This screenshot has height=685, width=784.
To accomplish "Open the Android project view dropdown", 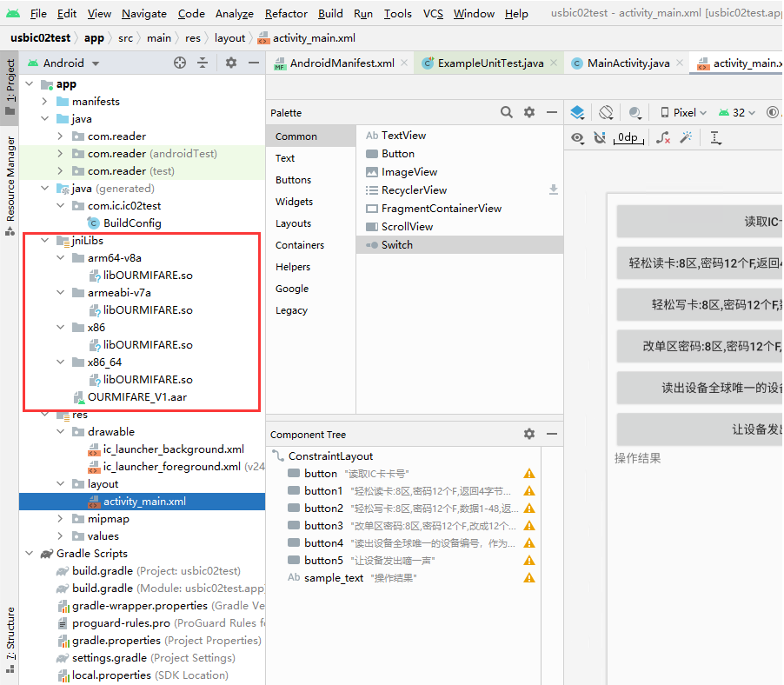I will [63, 63].
